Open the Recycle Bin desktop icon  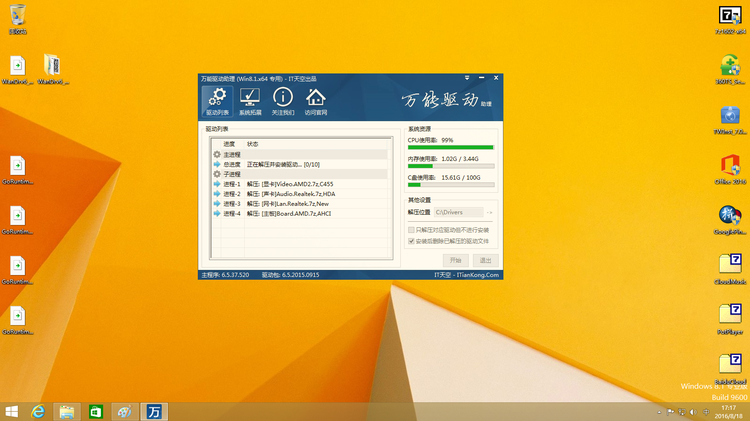[x=18, y=20]
